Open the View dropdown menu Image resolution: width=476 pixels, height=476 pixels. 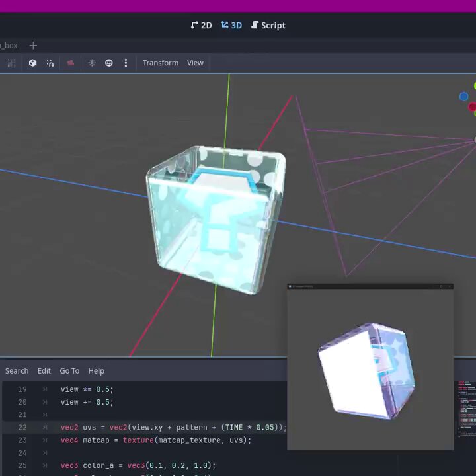coord(195,63)
